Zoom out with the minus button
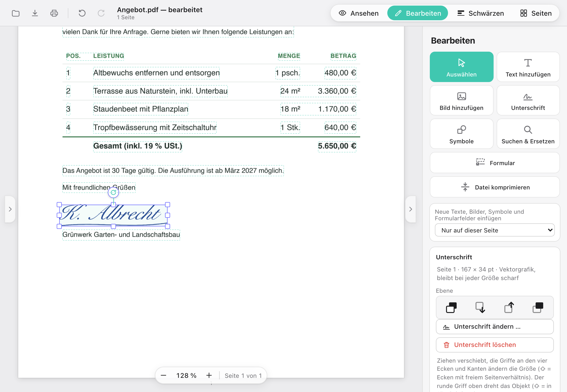The height and width of the screenshot is (392, 567). pos(164,375)
